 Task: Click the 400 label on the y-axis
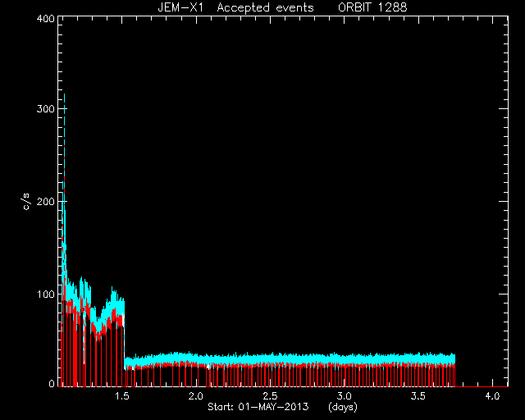pyautogui.click(x=46, y=18)
